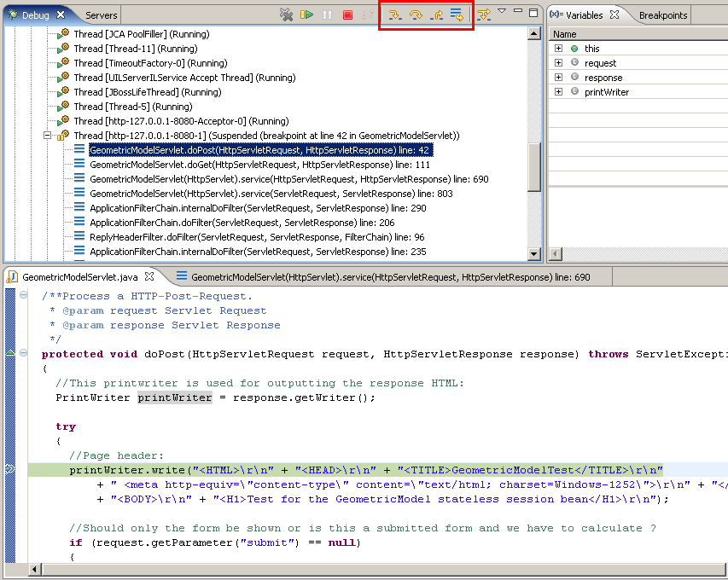Resume the suspended thread

tap(306, 14)
